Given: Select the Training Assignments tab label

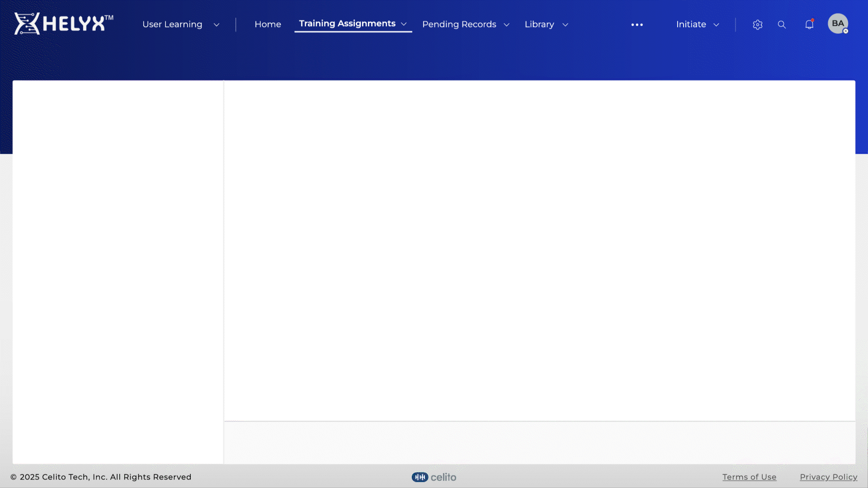Looking at the screenshot, I should click(x=347, y=23).
